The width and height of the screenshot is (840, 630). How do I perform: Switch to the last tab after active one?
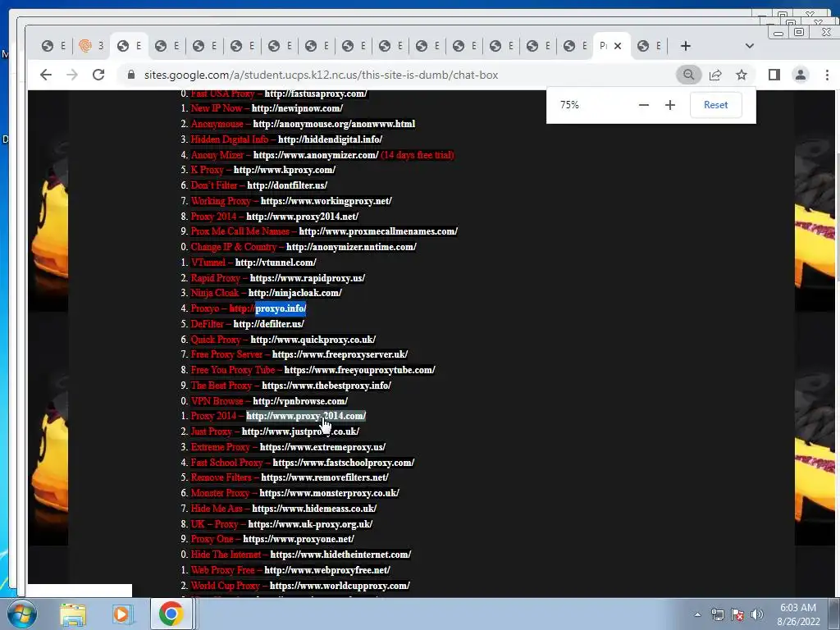650,46
